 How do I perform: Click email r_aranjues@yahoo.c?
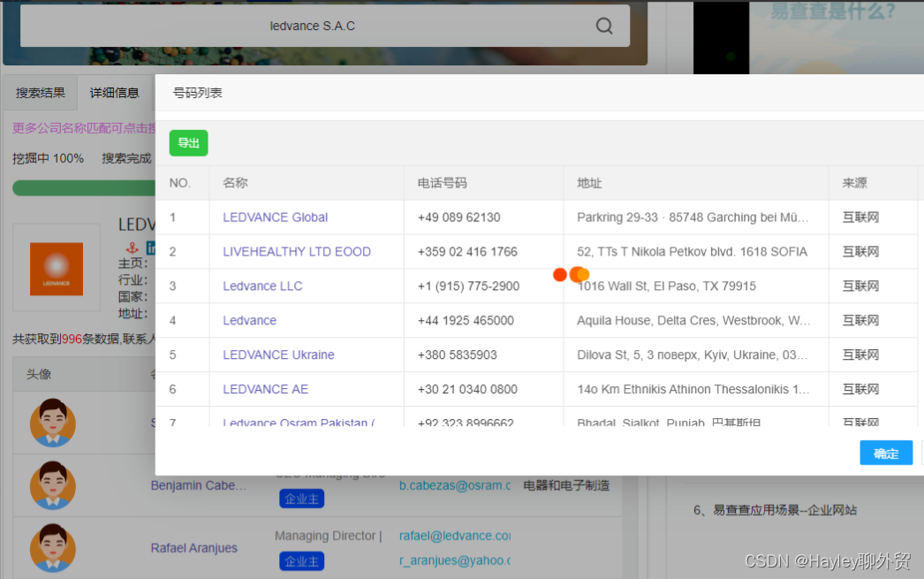(455, 560)
